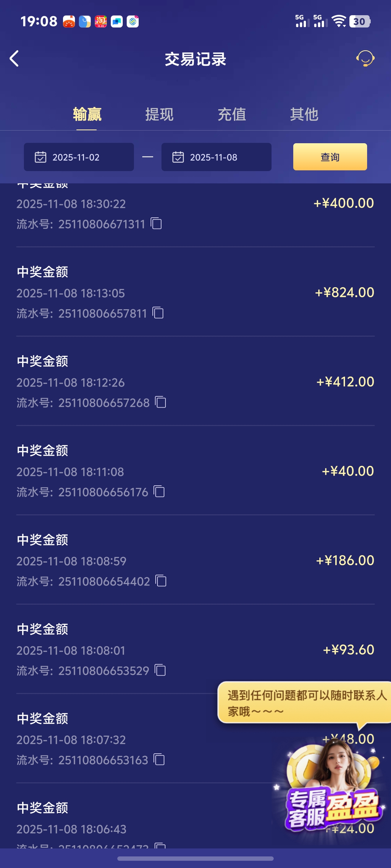The width and height of the screenshot is (391, 868).
Task: Copy serial number 25110806657811
Action: click(x=158, y=313)
